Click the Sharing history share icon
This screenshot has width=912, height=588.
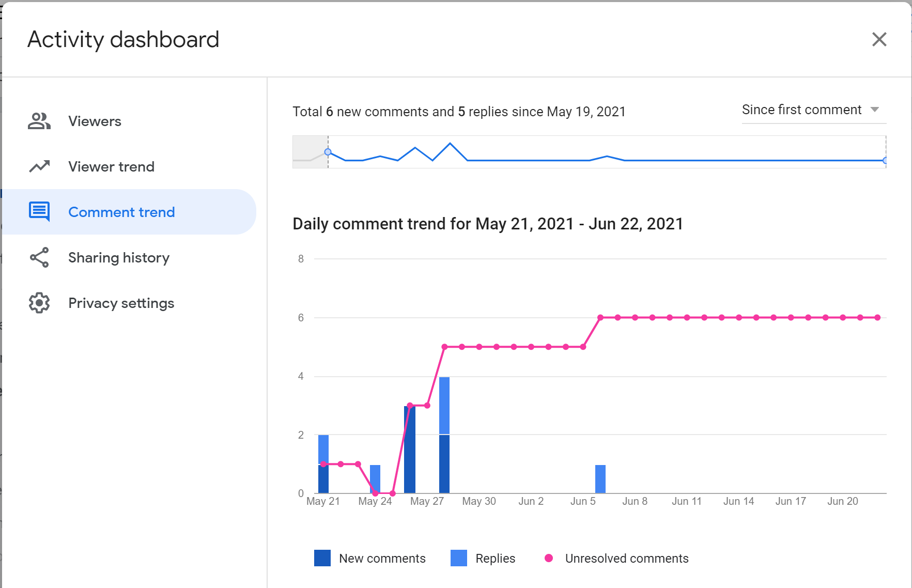pyautogui.click(x=39, y=257)
